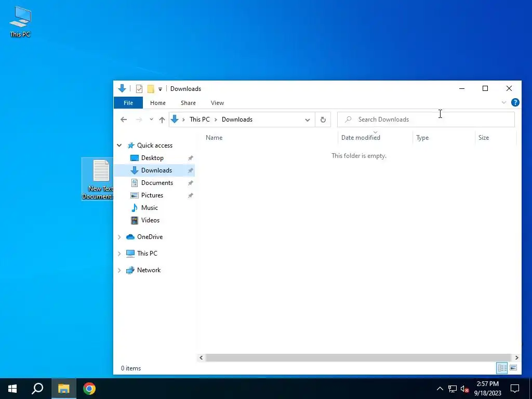Click pin icon next to Desktop
The width and height of the screenshot is (532, 399).
(x=190, y=158)
